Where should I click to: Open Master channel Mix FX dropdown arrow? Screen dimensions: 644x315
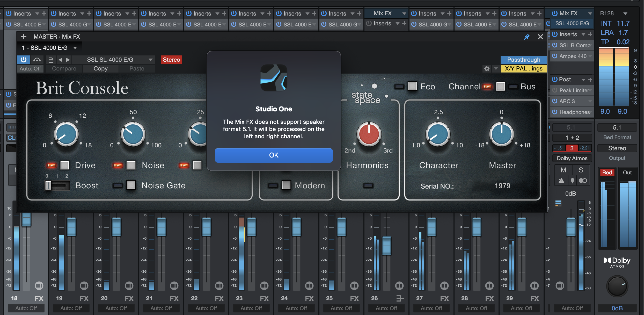click(590, 13)
